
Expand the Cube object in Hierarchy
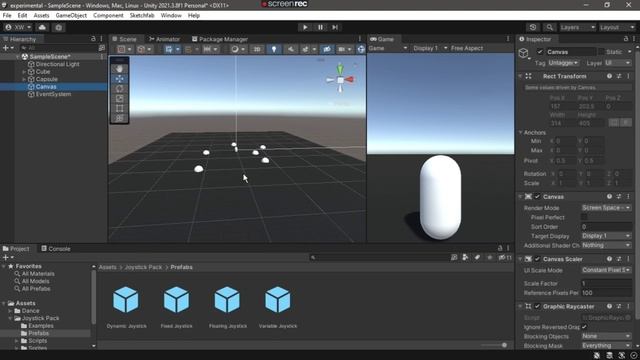pyautogui.click(x=24, y=72)
